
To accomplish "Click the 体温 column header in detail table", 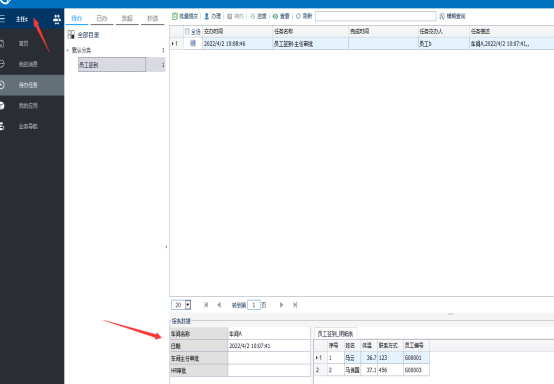I will (369, 345).
